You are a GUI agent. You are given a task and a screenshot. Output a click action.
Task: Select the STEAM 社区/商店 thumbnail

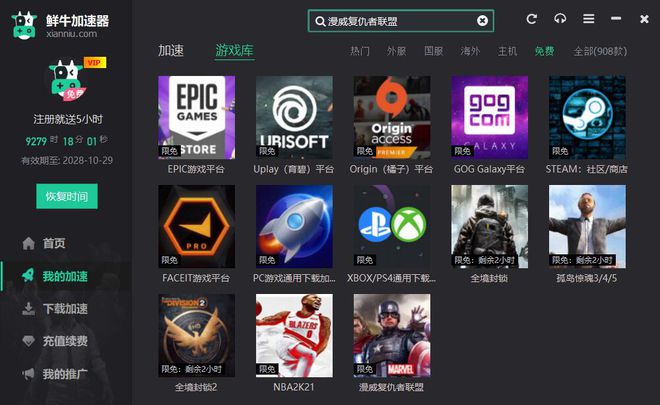[x=587, y=117]
